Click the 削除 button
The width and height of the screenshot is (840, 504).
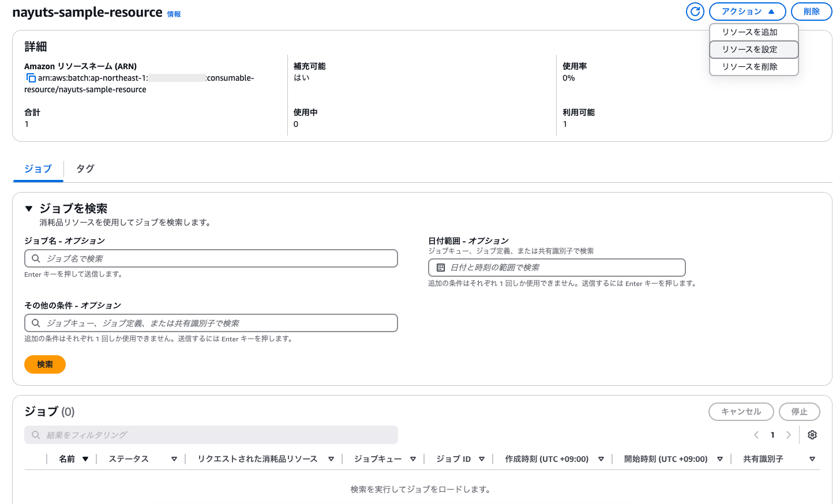click(812, 12)
